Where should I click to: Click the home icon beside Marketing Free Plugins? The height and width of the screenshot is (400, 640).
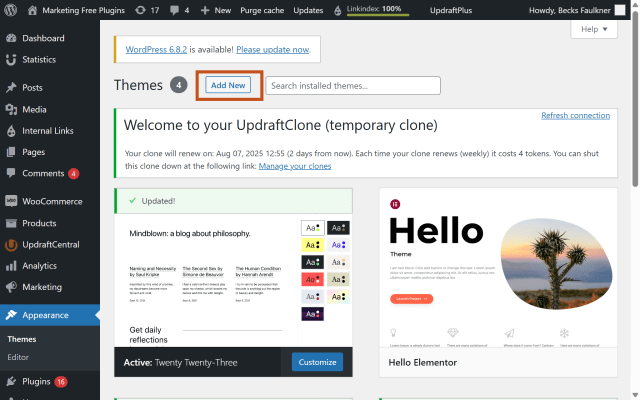point(32,10)
